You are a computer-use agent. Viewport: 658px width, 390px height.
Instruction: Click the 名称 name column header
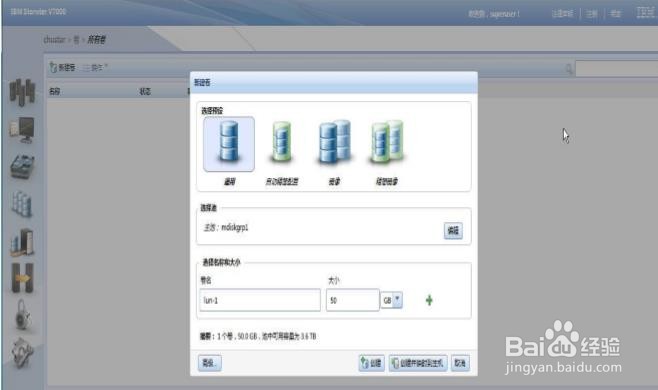pos(55,91)
